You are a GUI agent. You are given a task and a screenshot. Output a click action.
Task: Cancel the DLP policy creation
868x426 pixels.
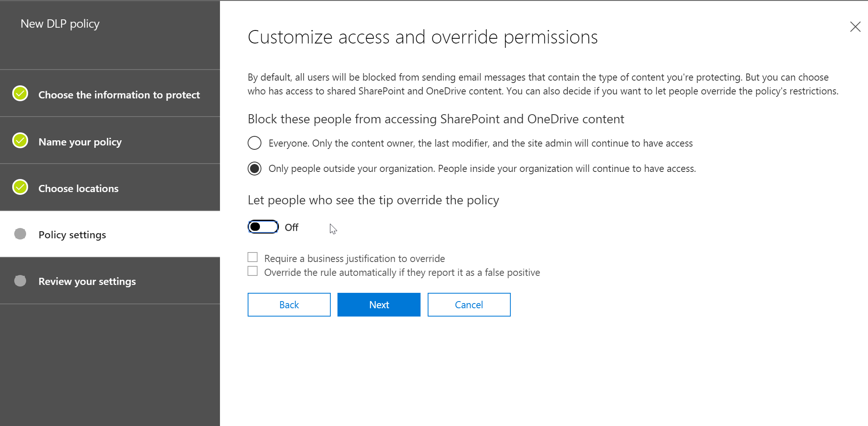(469, 305)
